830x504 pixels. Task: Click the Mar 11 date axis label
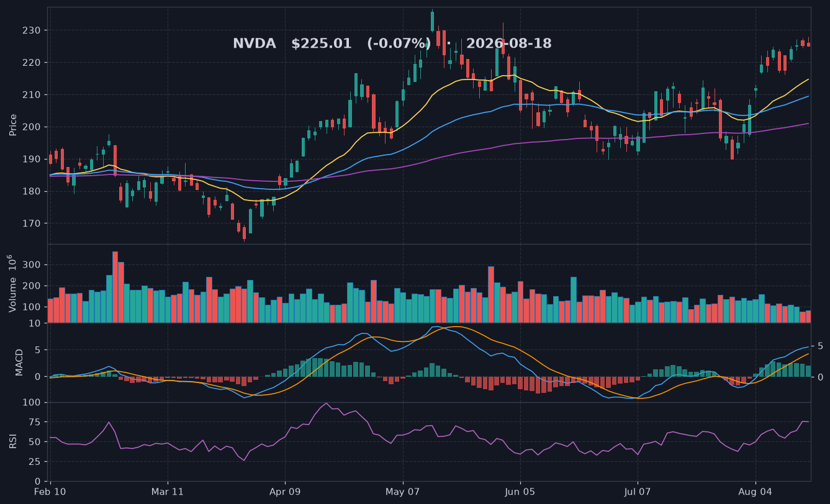pyautogui.click(x=168, y=492)
